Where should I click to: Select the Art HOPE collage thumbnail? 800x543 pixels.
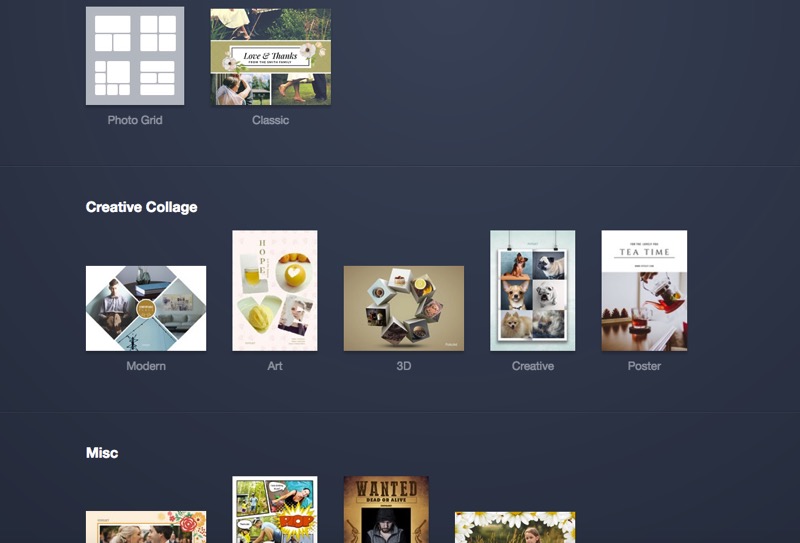pyautogui.click(x=274, y=290)
